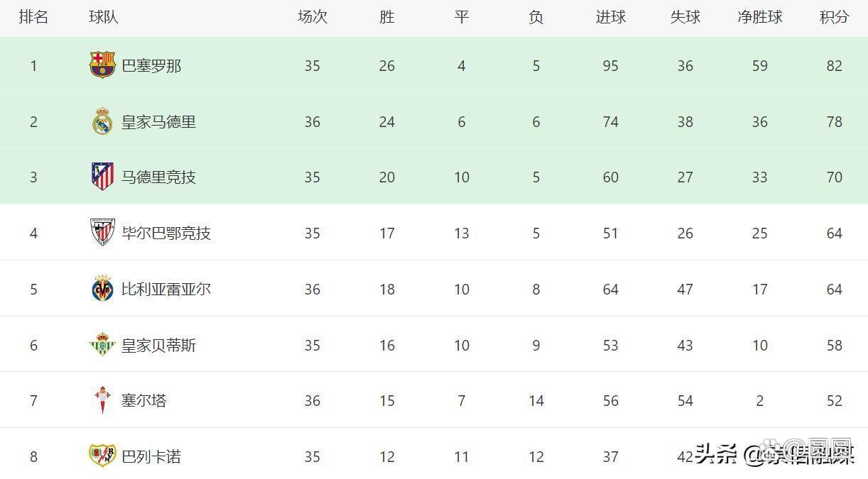Sort by the 净胜球 column header
This screenshot has width=868, height=479.
pyautogui.click(x=759, y=17)
